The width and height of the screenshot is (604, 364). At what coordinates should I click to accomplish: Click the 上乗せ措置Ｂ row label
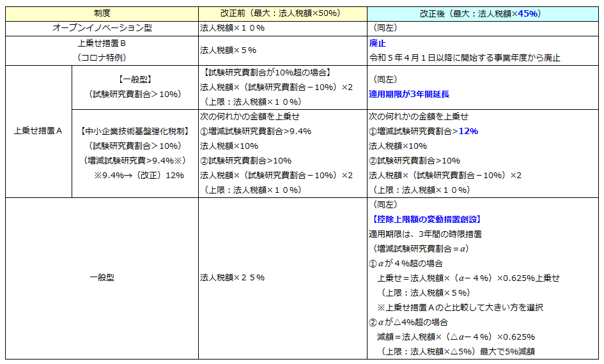[x=102, y=43]
